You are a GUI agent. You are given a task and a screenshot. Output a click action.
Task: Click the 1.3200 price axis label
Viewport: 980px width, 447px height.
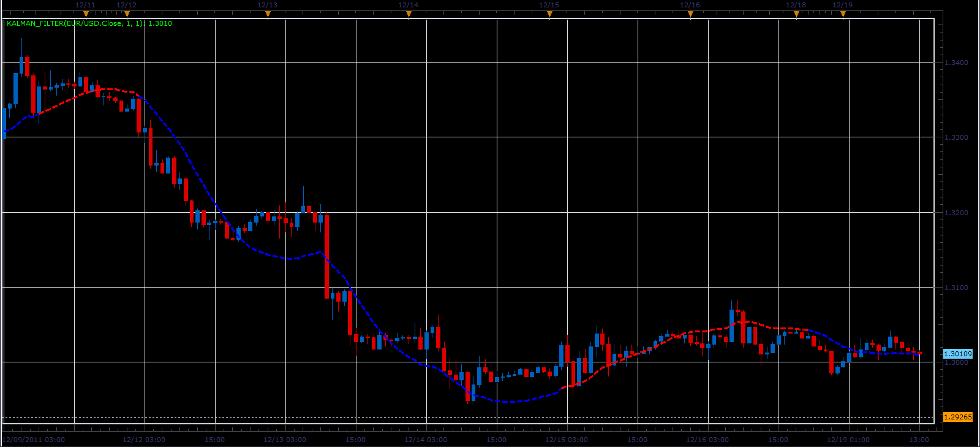click(x=956, y=213)
